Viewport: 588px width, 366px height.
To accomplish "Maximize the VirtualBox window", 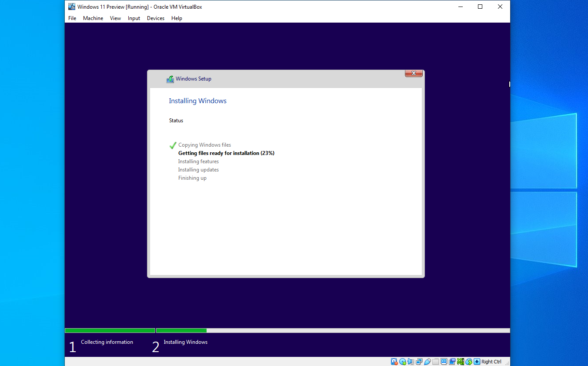I will coord(480,7).
